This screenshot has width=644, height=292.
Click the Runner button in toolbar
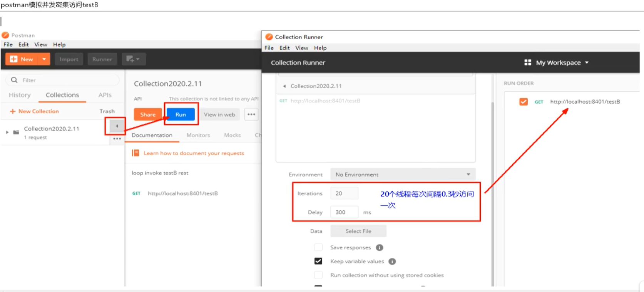pos(102,59)
